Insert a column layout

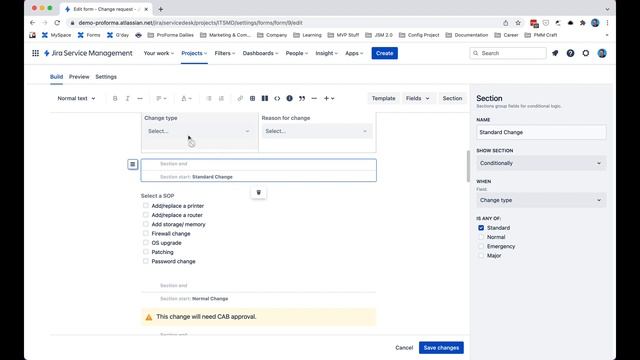tap(265, 98)
